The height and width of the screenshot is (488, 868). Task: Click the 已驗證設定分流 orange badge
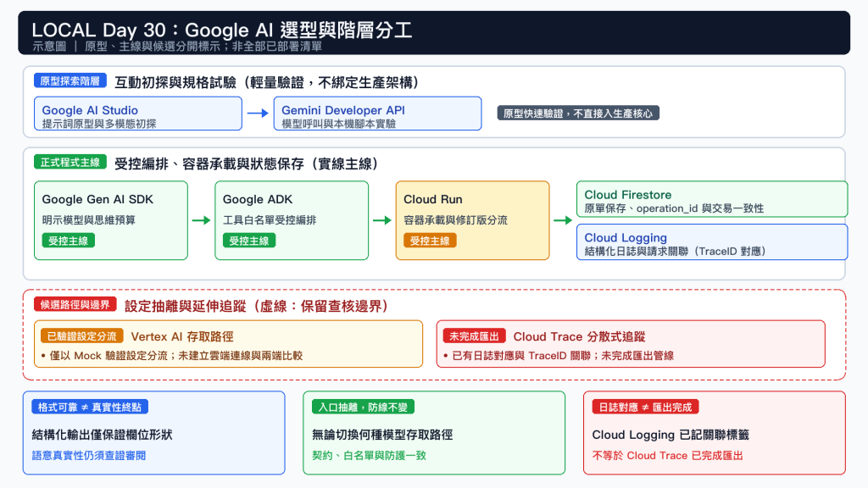tap(81, 335)
